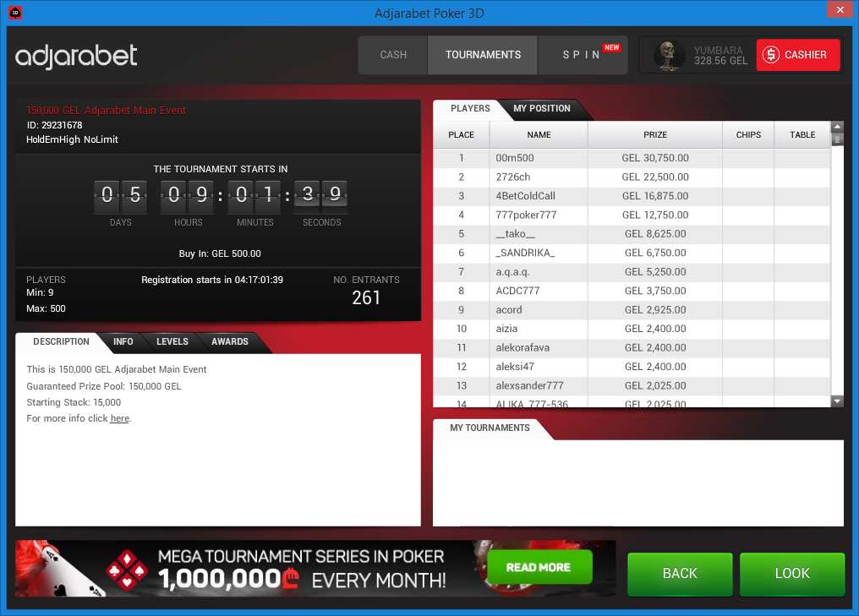Select player _SANDRIKA_ row
The image size is (859, 616).
tap(632, 253)
